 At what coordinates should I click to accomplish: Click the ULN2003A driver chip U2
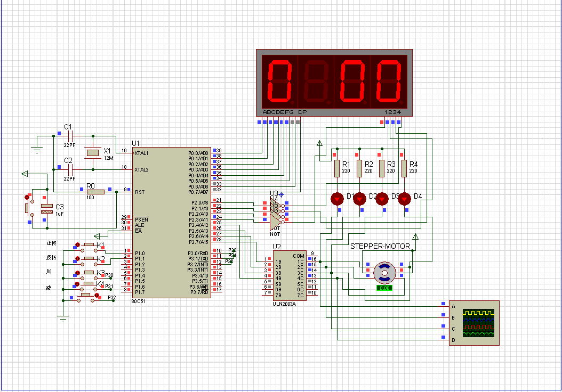290,276
